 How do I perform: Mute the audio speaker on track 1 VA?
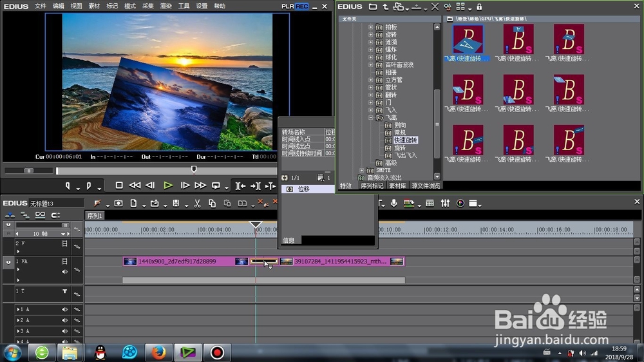pyautogui.click(x=64, y=272)
